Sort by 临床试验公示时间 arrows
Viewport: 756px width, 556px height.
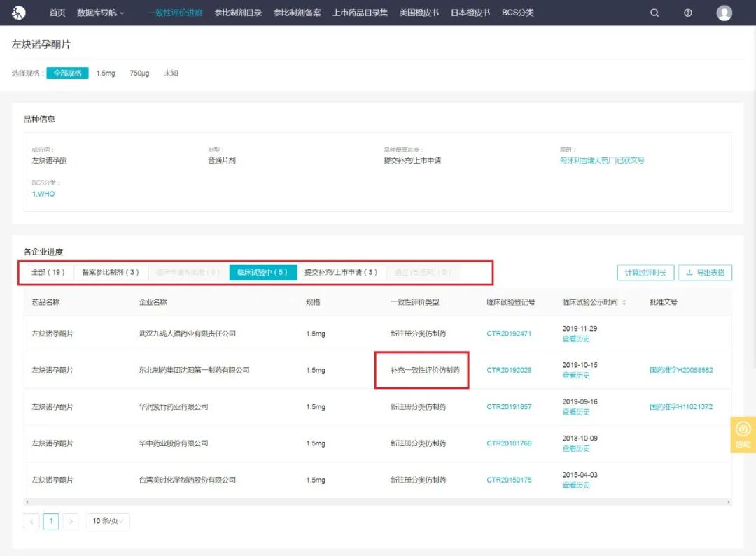[624, 303]
